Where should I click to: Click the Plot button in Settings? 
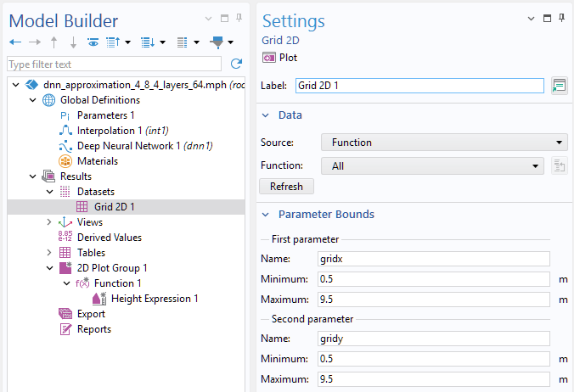[279, 58]
